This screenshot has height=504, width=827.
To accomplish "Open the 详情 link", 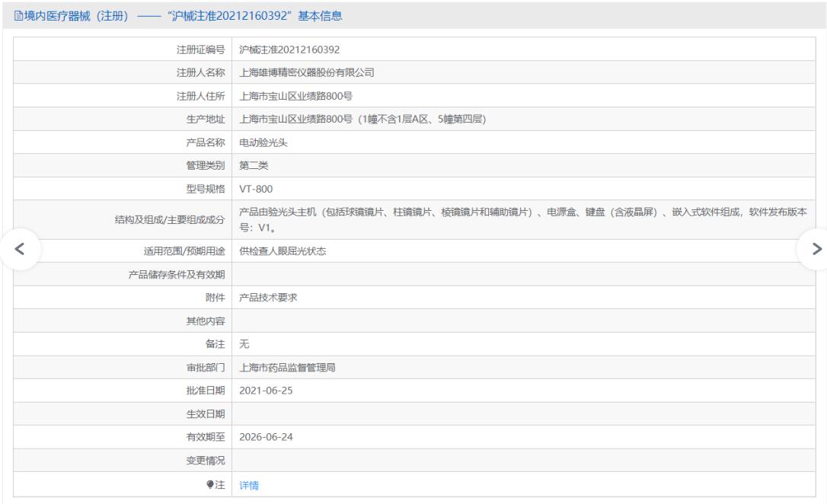I will 248,485.
